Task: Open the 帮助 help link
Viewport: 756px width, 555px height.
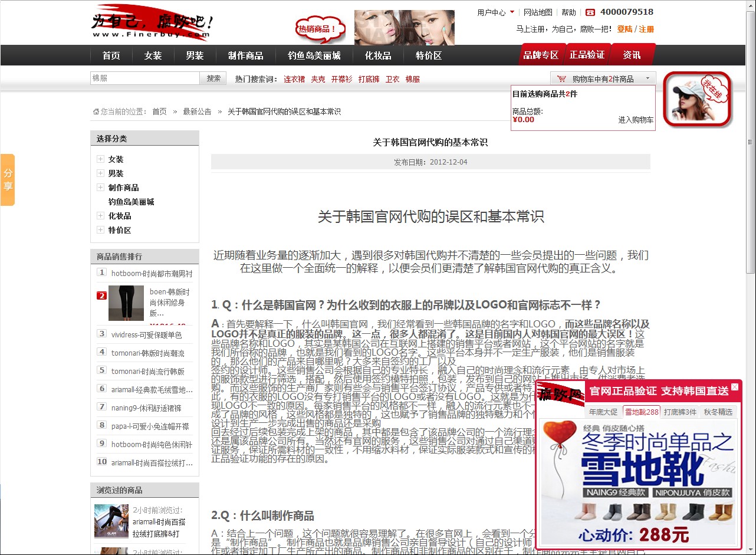Action: (568, 12)
